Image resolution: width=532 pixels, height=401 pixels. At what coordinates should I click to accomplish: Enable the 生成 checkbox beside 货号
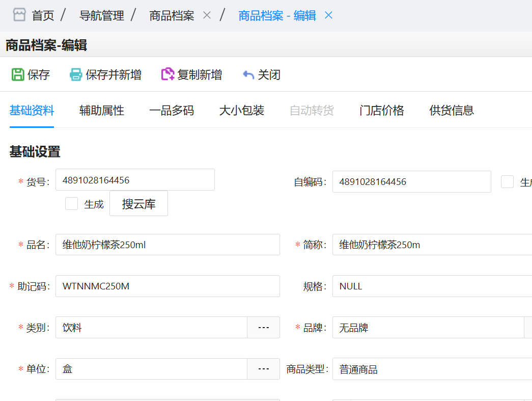pos(71,203)
